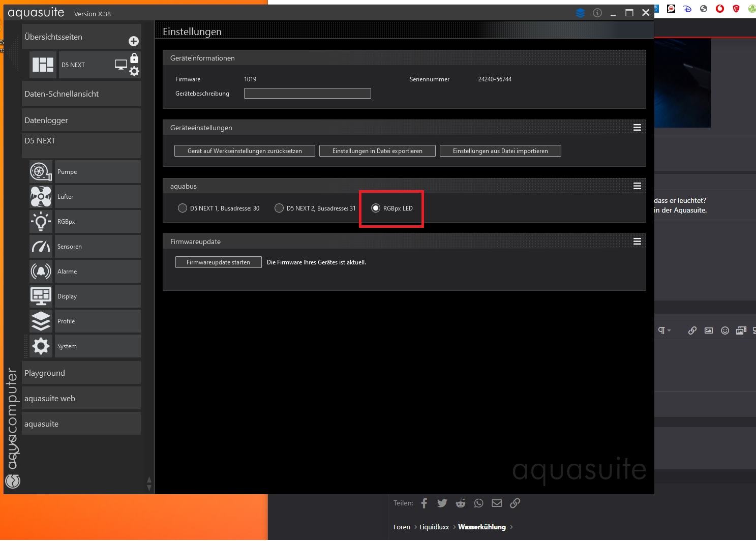Open the D5 NEXT page settings gear
Viewport: 756px width, 541px height.
pyautogui.click(x=134, y=71)
